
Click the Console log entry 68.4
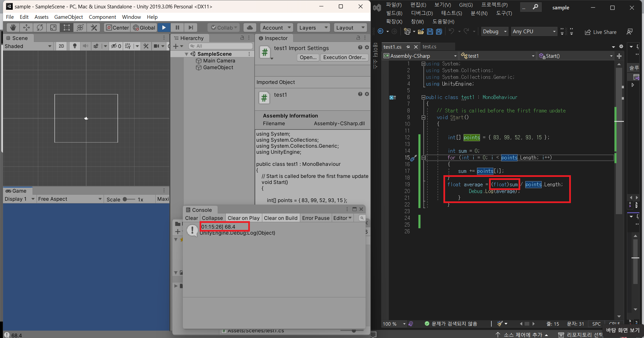[274, 230]
